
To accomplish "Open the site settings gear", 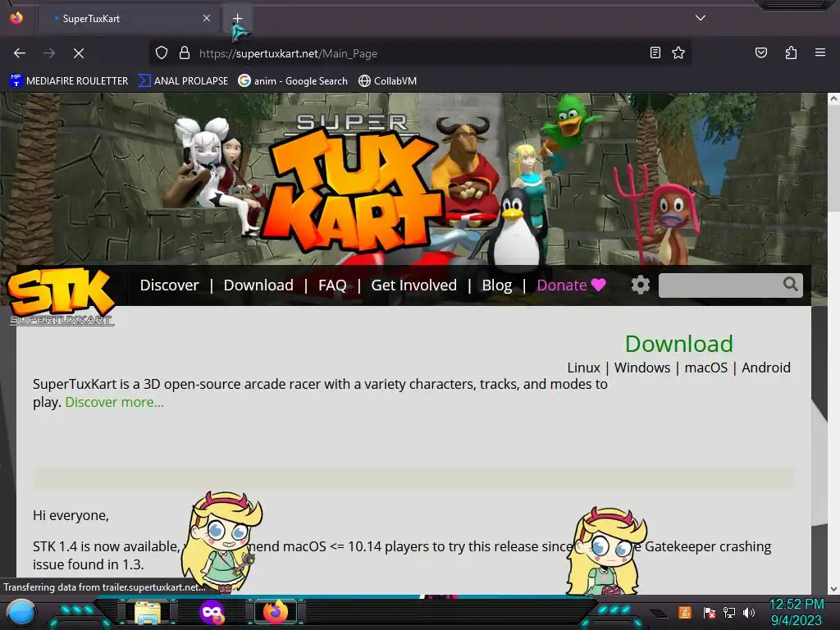I will click(x=640, y=285).
